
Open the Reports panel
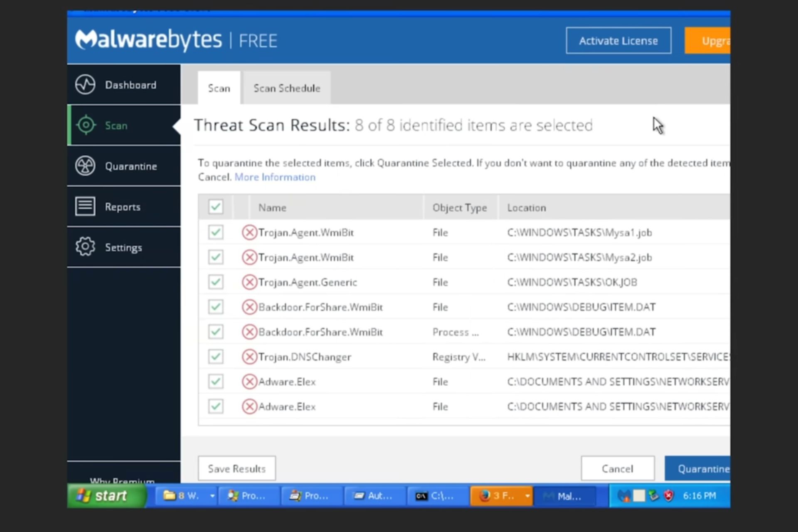pyautogui.click(x=123, y=207)
